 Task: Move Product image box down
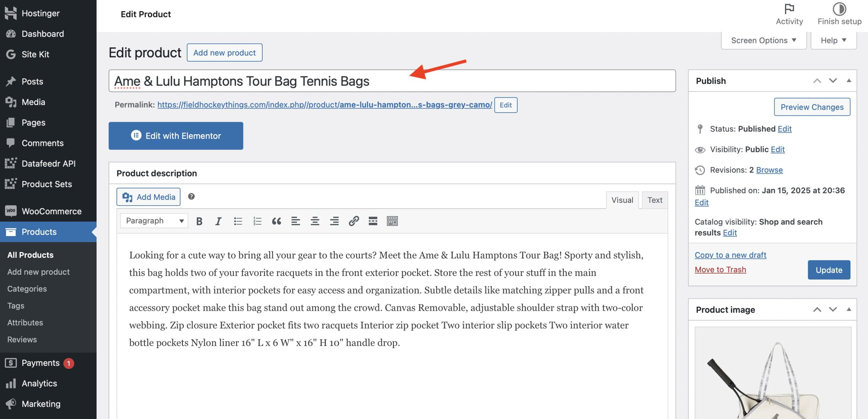point(833,309)
